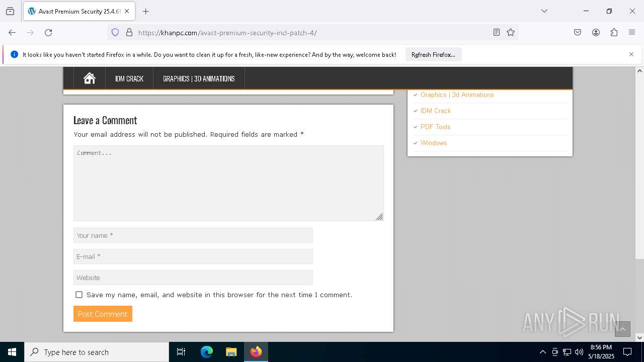Viewport: 644px width, 362px height.
Task: Open Windows Start menu
Action: (12, 352)
